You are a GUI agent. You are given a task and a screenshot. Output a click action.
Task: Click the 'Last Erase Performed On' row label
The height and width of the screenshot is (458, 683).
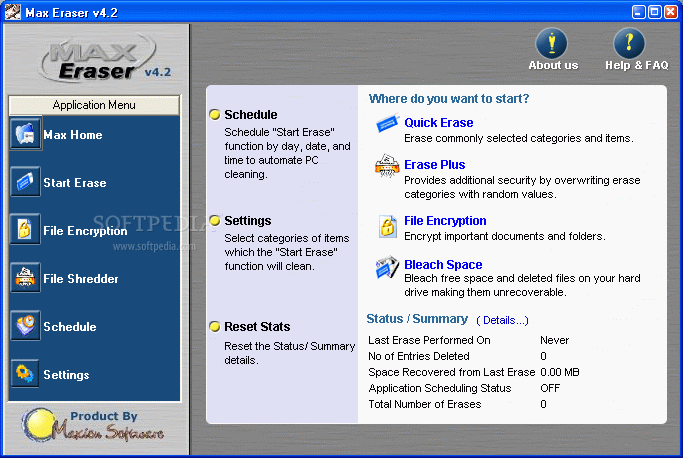point(429,340)
